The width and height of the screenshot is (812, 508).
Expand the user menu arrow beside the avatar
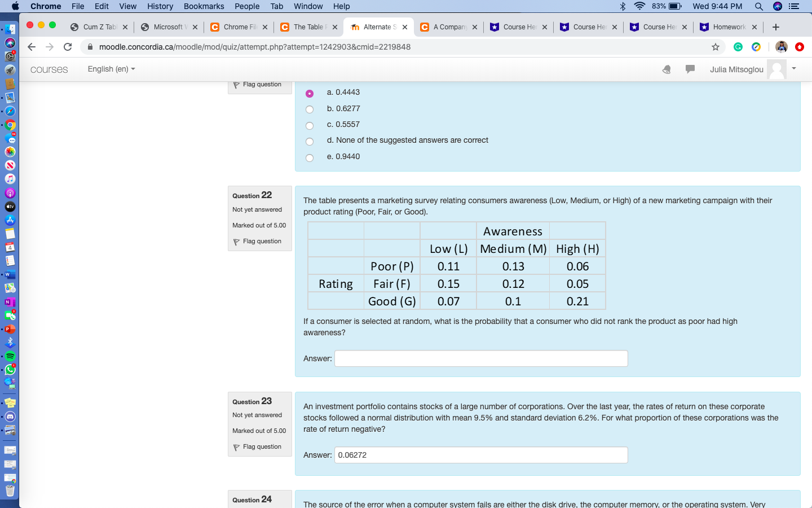(x=794, y=68)
